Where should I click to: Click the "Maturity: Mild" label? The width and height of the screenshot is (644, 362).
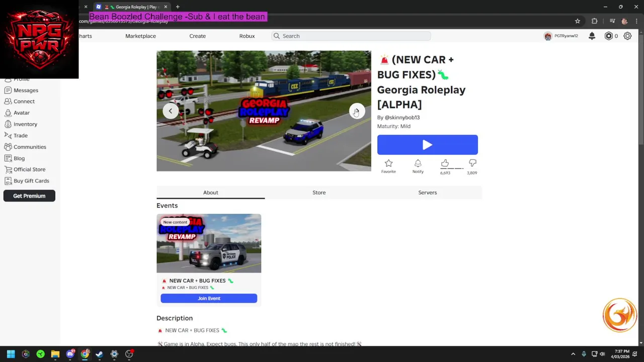394,126
